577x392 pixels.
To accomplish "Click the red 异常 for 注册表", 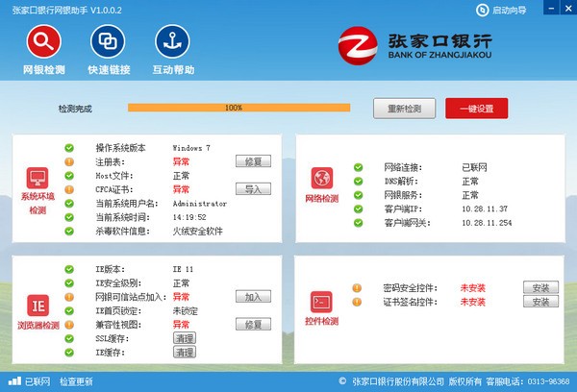I will [181, 161].
